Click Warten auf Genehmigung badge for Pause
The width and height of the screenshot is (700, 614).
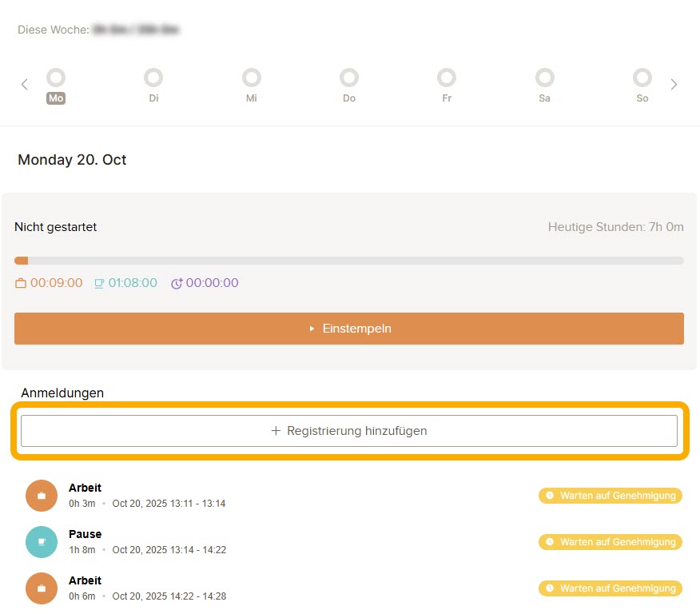click(610, 542)
